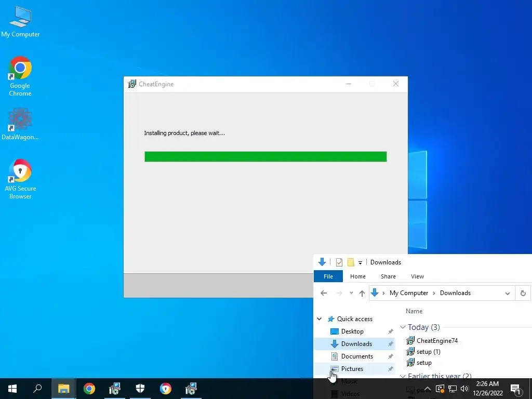This screenshot has width=532, height=399.
Task: Open the clock showing 2:26 AM
Action: pyautogui.click(x=487, y=389)
